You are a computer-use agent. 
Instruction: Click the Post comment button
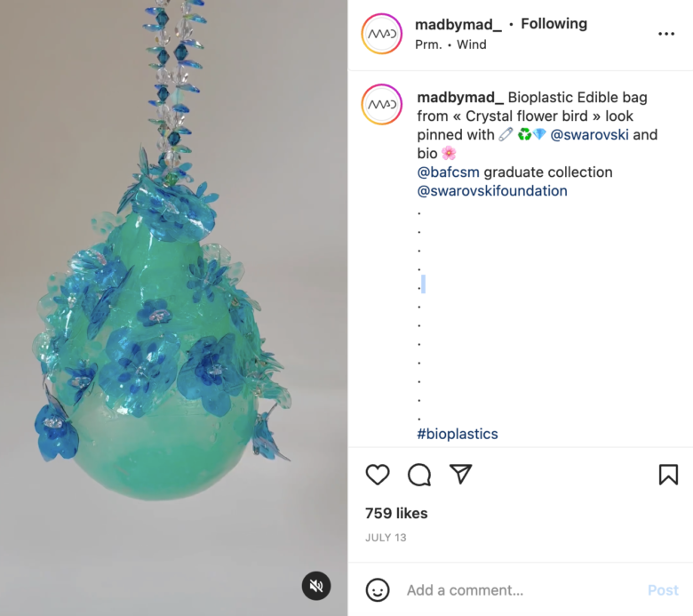coord(663,590)
